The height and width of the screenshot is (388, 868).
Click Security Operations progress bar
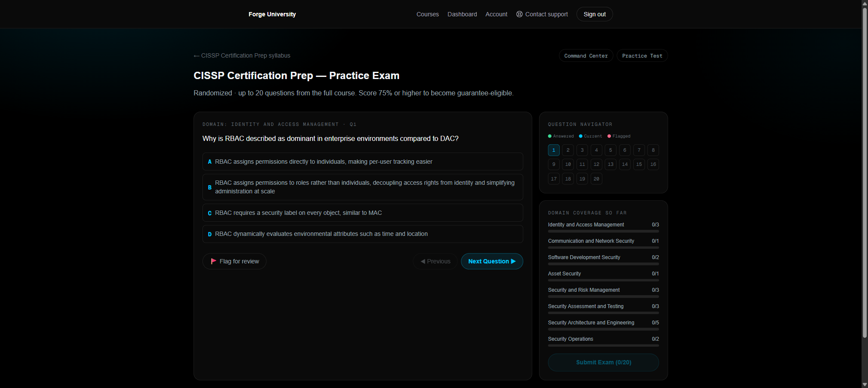(603, 345)
